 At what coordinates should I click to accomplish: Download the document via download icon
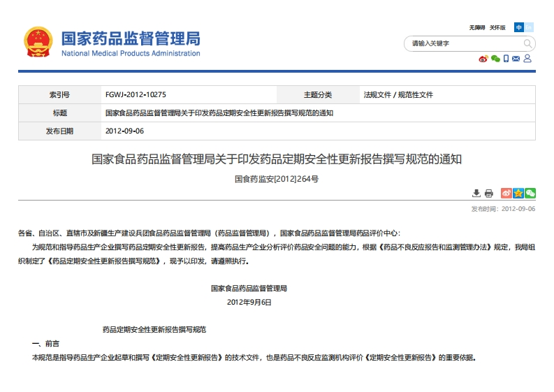tap(476, 194)
